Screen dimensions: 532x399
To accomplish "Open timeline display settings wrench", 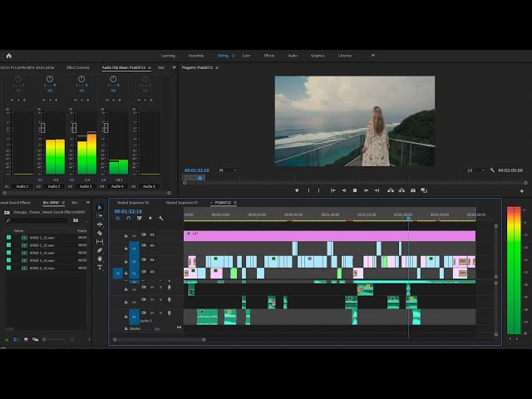I will click(x=160, y=219).
